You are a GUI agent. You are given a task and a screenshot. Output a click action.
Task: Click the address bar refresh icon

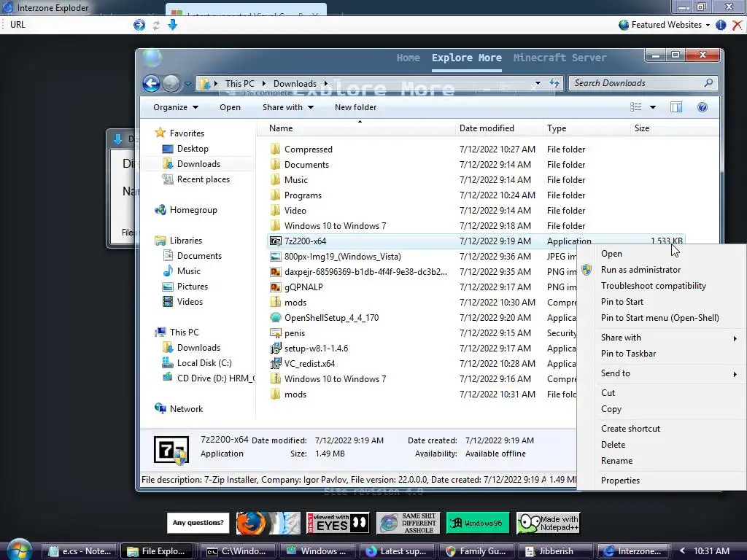pyautogui.click(x=554, y=83)
